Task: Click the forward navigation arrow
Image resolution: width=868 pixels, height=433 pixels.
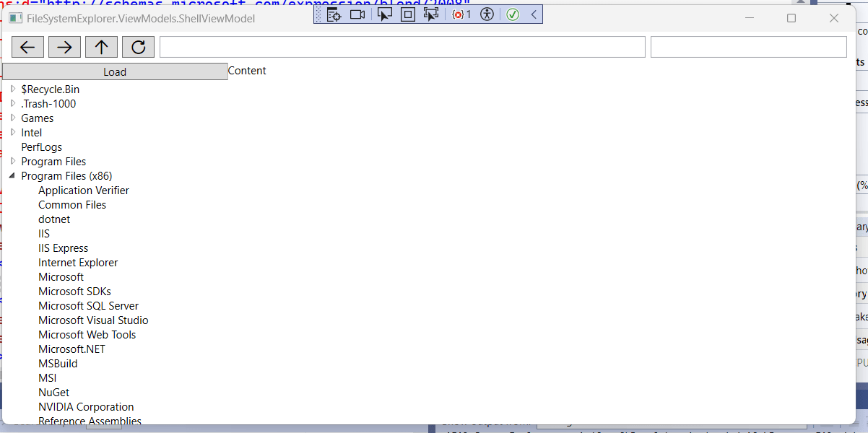Action: 64,46
